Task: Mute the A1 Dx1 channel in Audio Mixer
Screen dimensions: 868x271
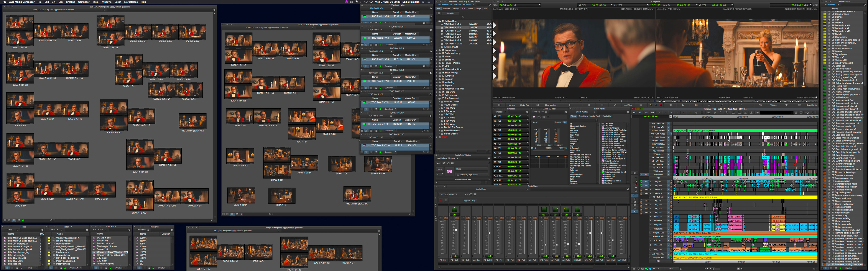Action: click(x=446, y=218)
